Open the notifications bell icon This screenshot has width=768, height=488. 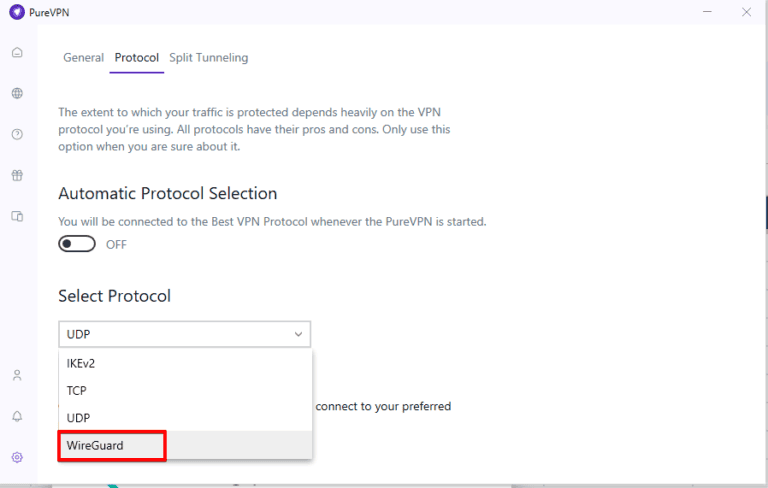tap(17, 416)
